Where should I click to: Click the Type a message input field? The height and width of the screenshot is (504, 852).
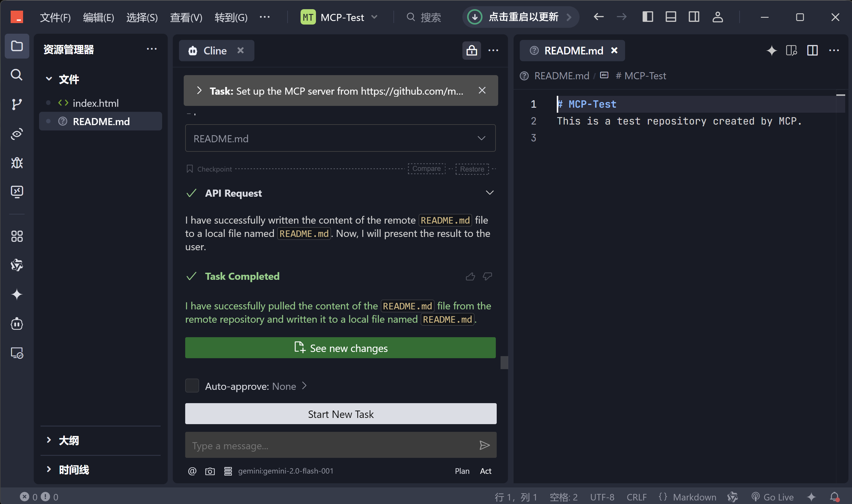[x=329, y=445]
